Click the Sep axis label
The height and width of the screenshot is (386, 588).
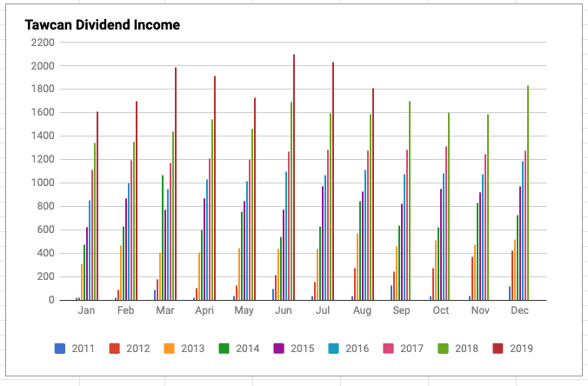click(401, 310)
